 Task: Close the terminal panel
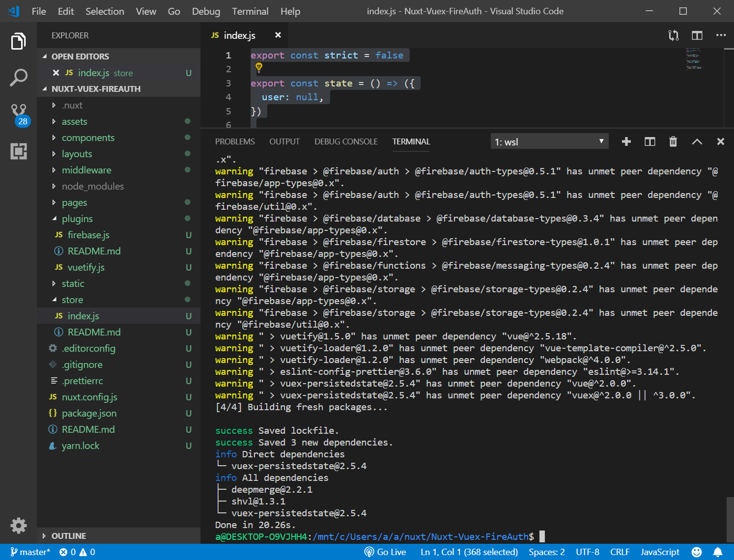tap(720, 141)
